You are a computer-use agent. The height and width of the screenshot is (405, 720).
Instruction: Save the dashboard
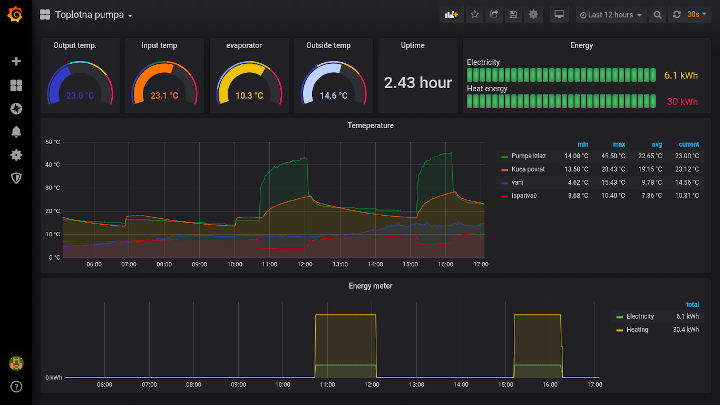513,15
